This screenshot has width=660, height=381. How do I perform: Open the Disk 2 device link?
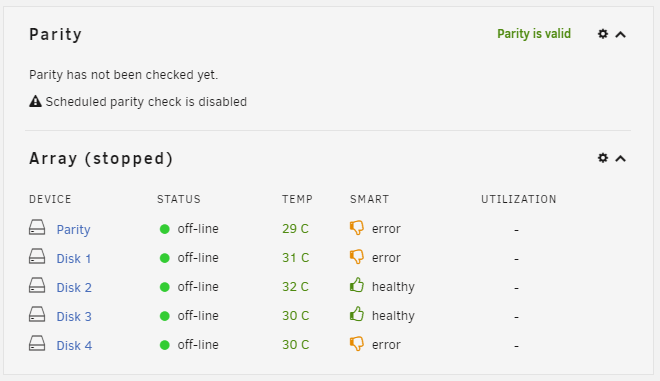pyautogui.click(x=74, y=288)
